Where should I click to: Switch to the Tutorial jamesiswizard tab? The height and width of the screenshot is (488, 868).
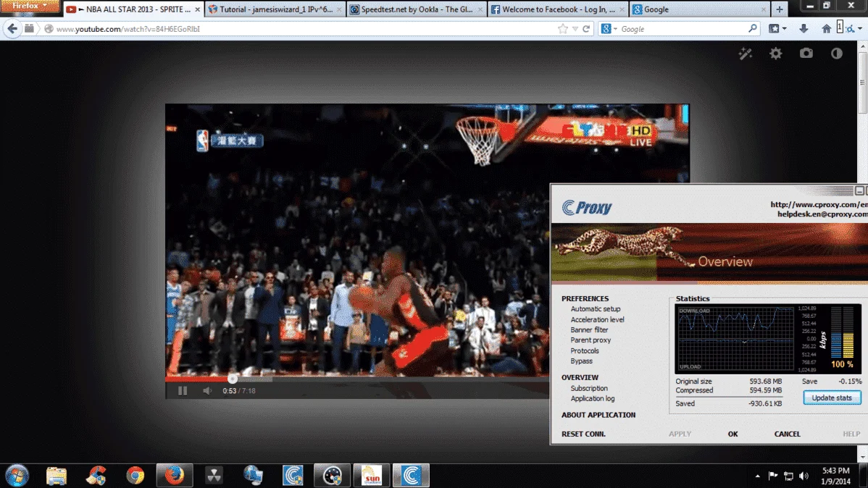tap(275, 9)
